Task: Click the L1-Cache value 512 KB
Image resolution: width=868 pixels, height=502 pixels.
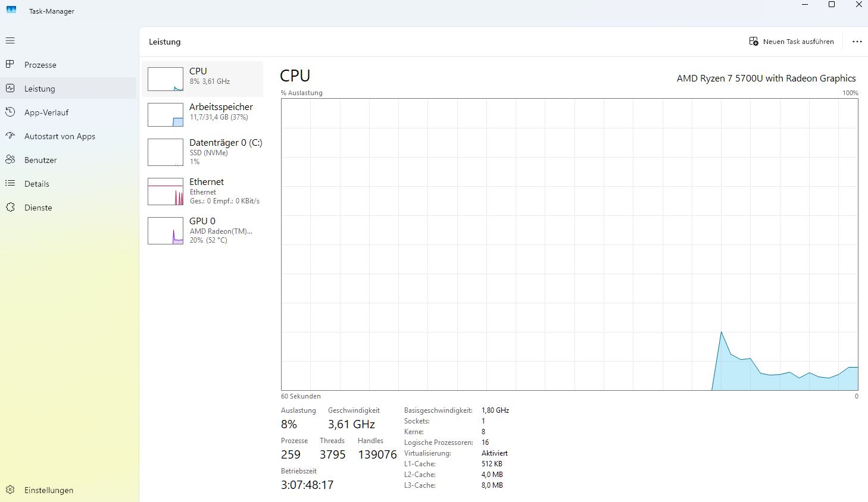Action: pos(492,464)
